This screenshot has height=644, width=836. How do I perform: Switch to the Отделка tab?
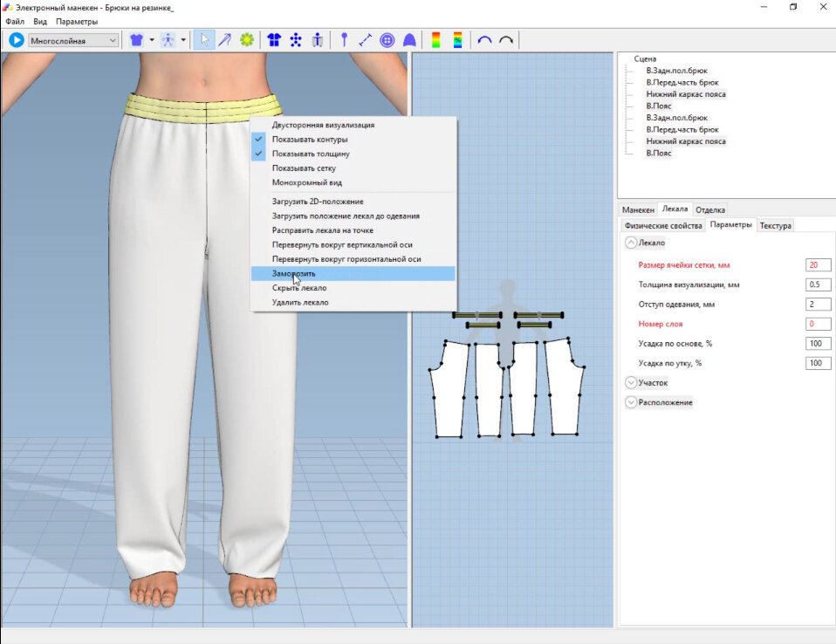point(710,210)
